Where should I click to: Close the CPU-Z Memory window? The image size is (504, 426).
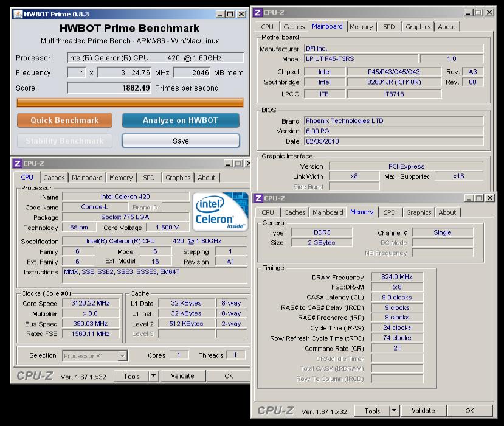(x=490, y=198)
